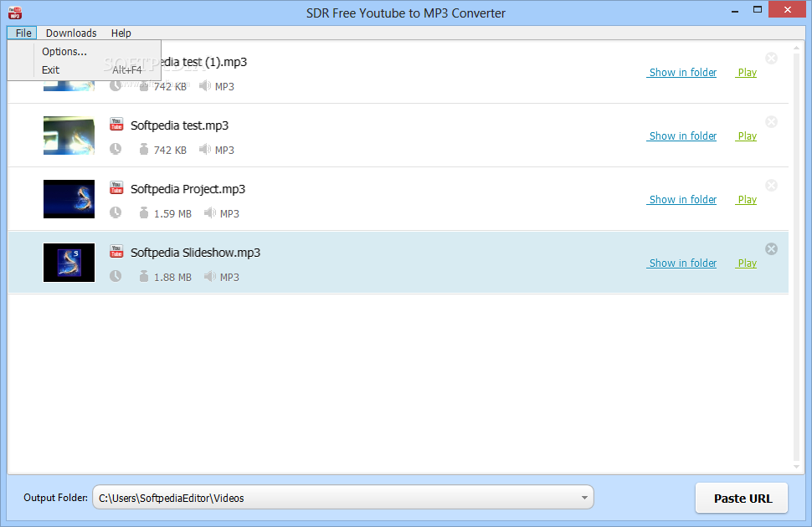812x527 pixels.
Task: Click the Softpedia test.mp3 thumbnail
Action: (x=69, y=136)
